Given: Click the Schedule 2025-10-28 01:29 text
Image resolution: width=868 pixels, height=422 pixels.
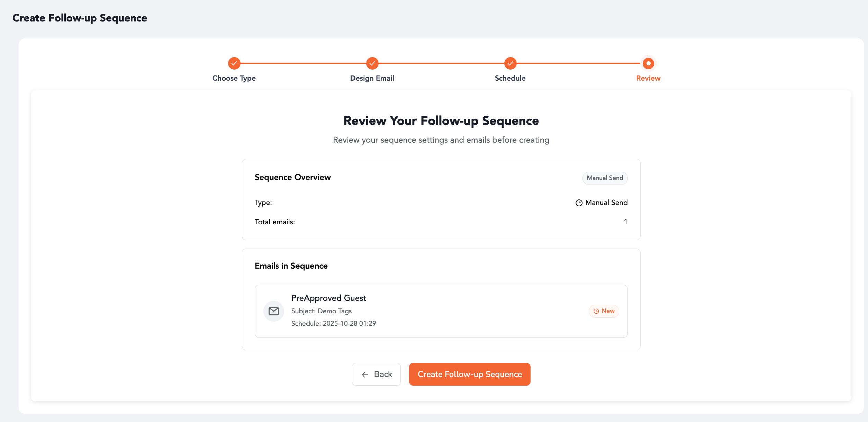Looking at the screenshot, I should 333,323.
